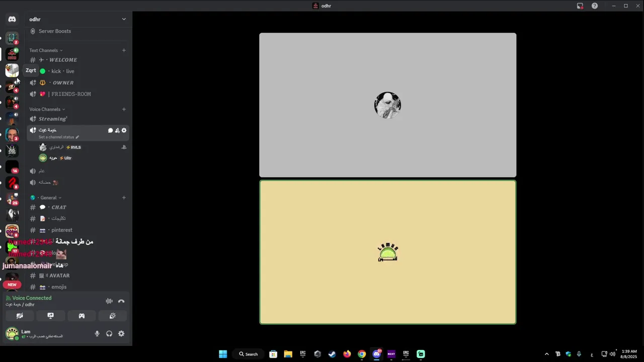
Task: Click avatar in the grey participant tile
Action: [388, 105]
